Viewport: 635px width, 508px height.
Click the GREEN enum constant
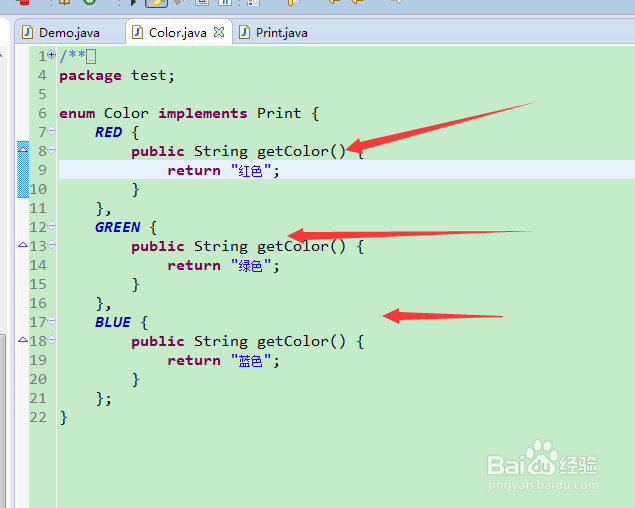click(x=117, y=227)
